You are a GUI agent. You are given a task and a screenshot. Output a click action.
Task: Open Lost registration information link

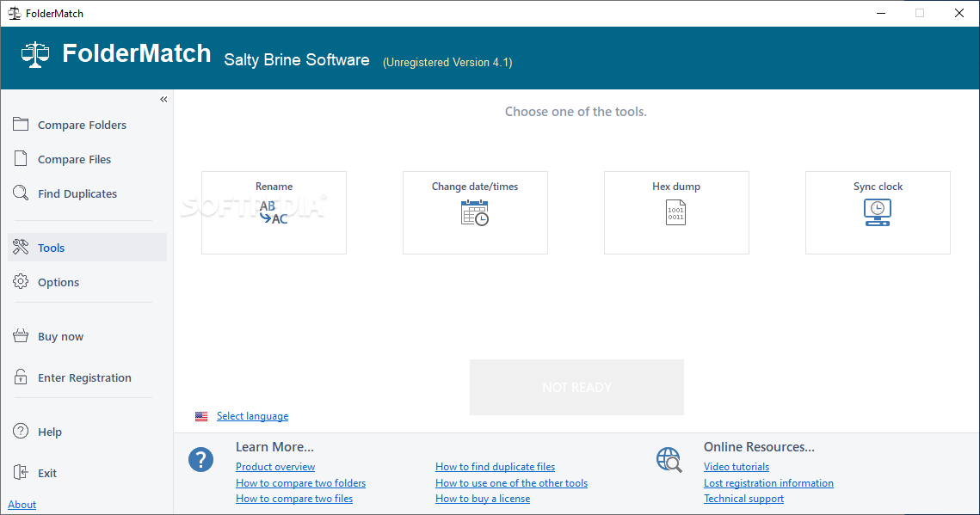tap(768, 483)
